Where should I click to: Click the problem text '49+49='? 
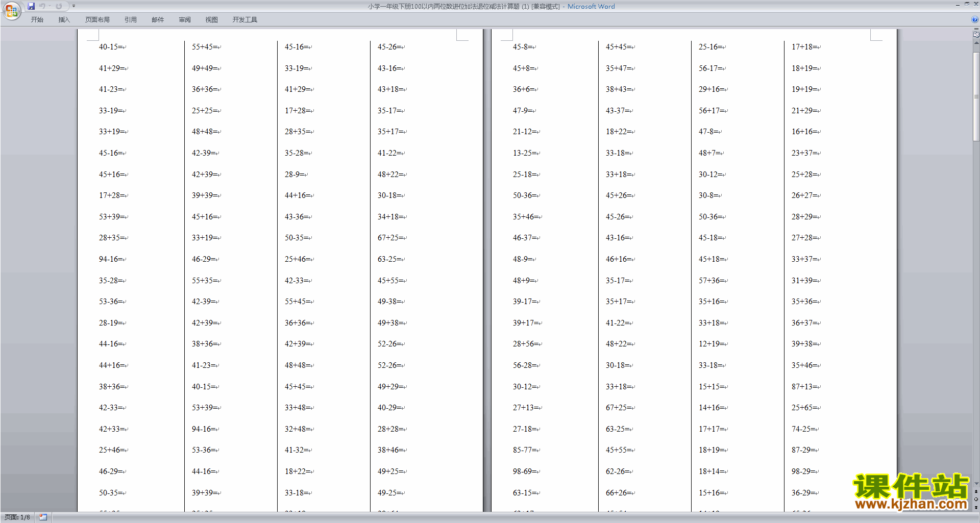click(204, 68)
